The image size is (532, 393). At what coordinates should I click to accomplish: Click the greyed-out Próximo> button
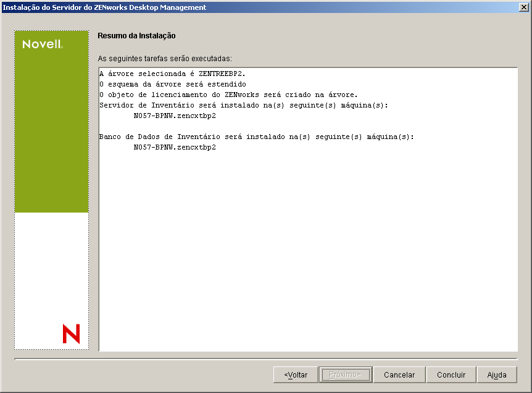[x=345, y=374]
